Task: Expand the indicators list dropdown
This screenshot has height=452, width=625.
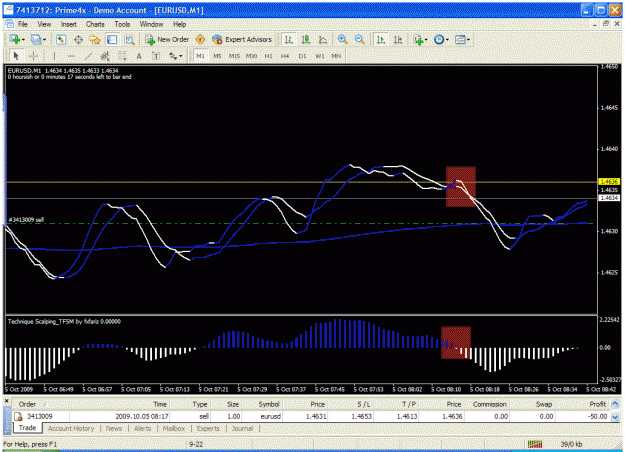Action: tap(426, 40)
